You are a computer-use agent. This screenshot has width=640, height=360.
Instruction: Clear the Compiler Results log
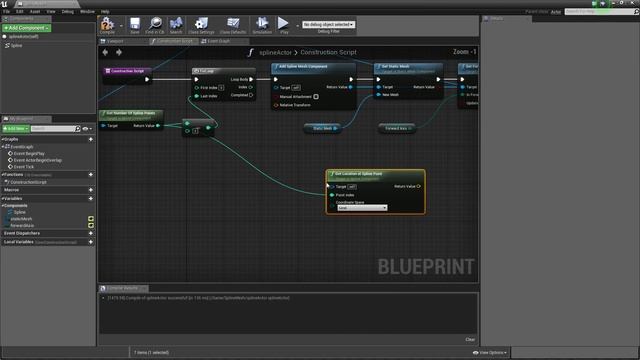[x=470, y=339]
